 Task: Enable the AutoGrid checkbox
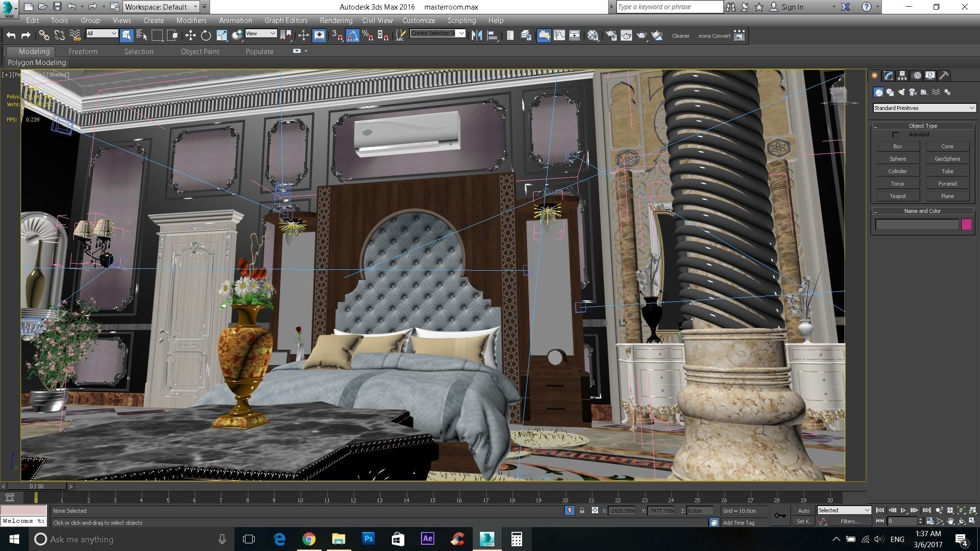point(895,135)
